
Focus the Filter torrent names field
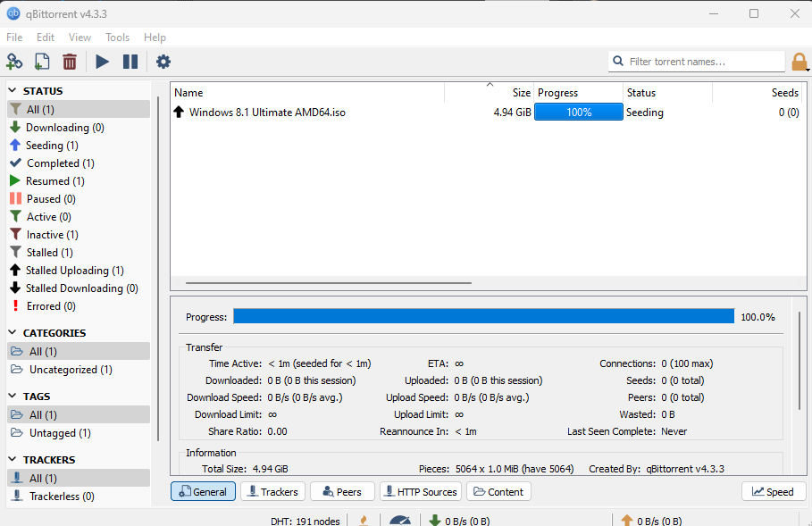tap(697, 61)
